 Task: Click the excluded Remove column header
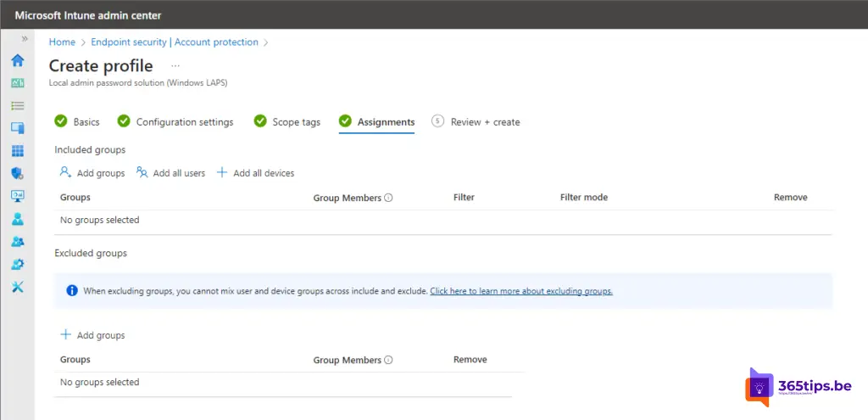coord(470,360)
